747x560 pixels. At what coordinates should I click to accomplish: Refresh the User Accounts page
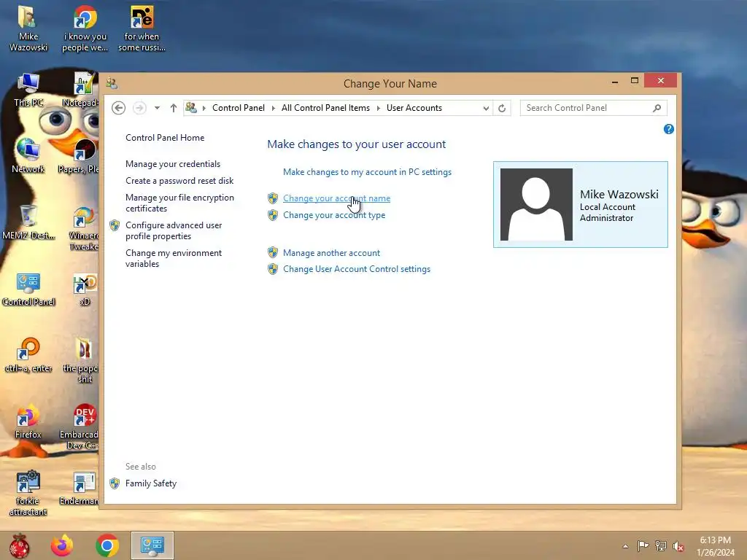(x=502, y=108)
